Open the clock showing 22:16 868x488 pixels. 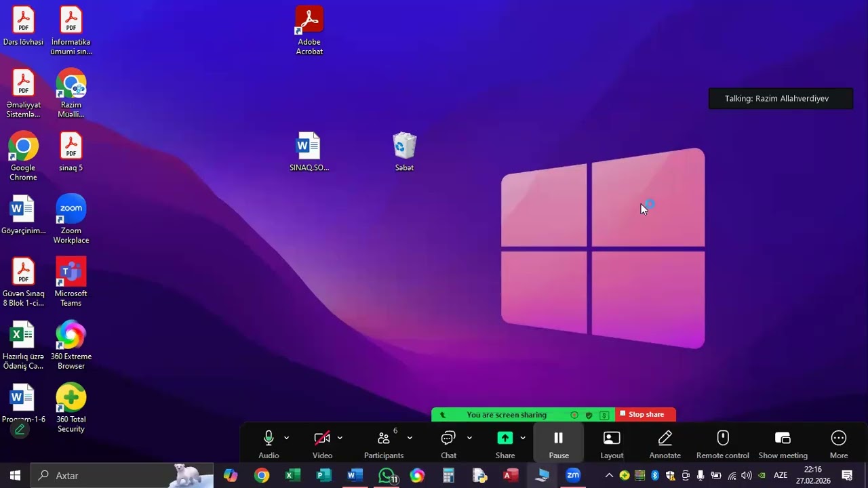click(x=813, y=475)
